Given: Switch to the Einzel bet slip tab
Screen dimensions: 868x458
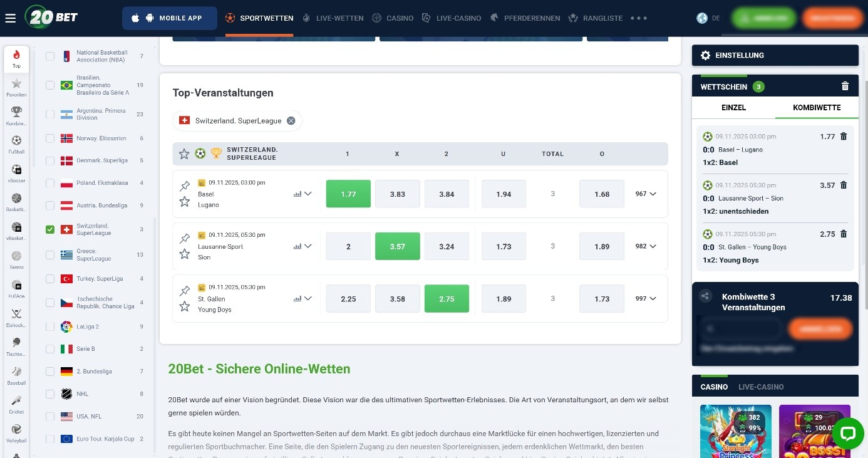Looking at the screenshot, I should (x=733, y=107).
